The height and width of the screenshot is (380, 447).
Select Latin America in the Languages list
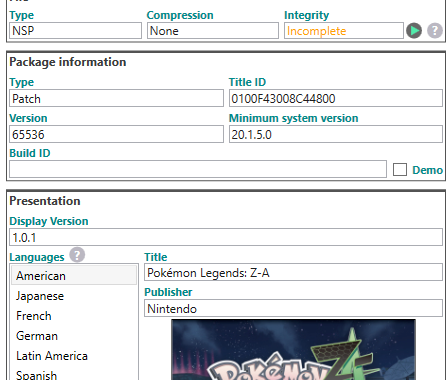74,356
